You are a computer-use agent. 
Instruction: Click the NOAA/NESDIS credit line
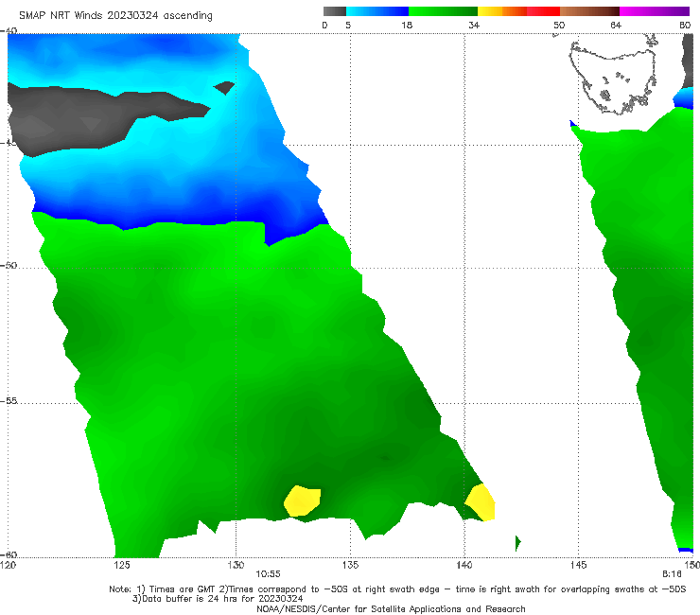[391, 609]
